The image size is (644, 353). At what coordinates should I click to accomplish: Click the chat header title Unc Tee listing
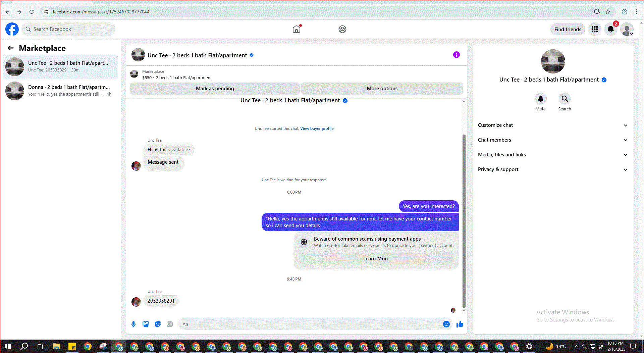click(x=197, y=55)
